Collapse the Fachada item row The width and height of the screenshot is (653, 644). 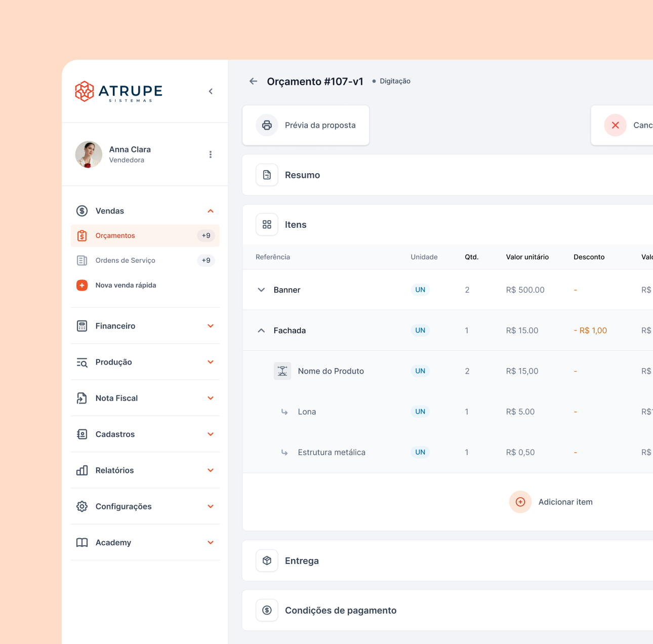pos(261,331)
